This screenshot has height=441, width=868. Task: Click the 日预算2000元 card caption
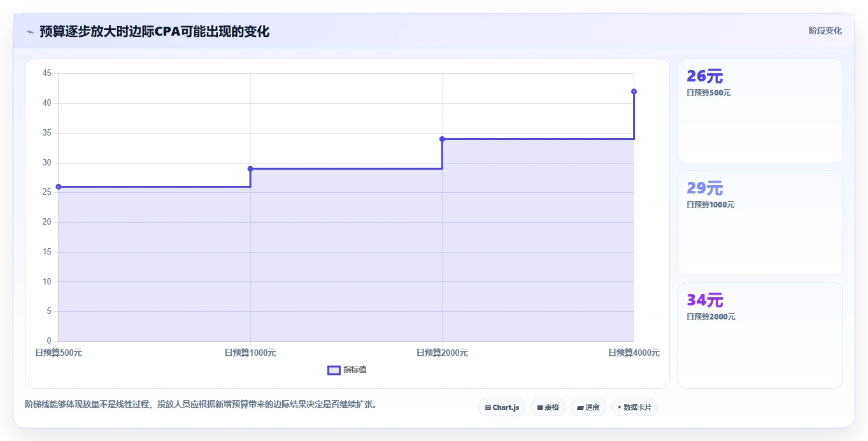(711, 317)
